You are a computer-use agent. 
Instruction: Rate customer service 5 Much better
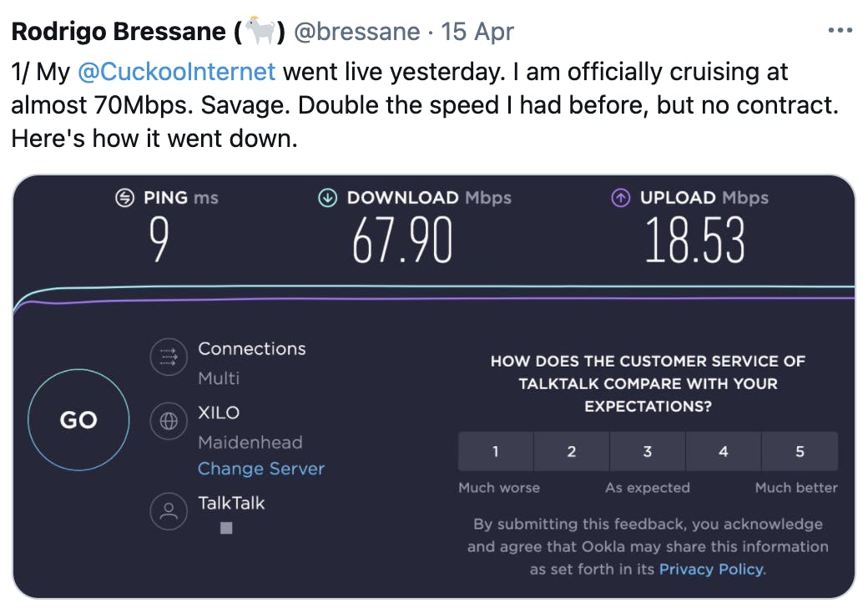pos(800,451)
